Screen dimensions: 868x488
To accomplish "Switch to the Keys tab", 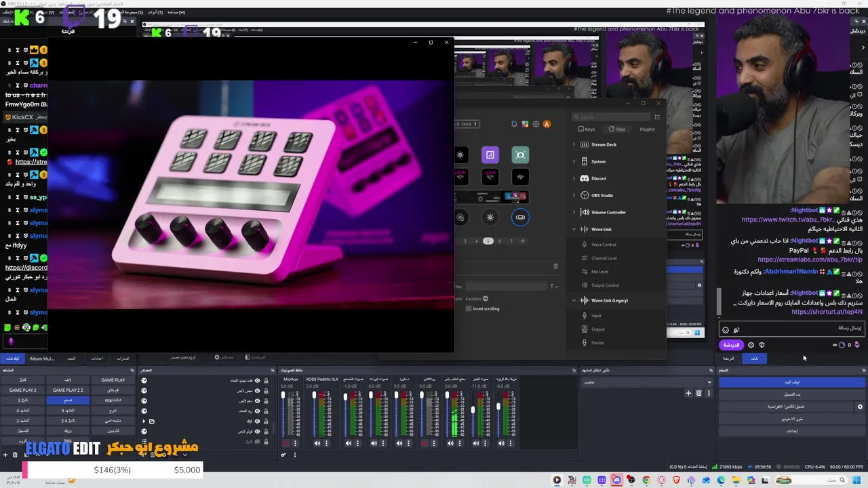I will coord(586,129).
